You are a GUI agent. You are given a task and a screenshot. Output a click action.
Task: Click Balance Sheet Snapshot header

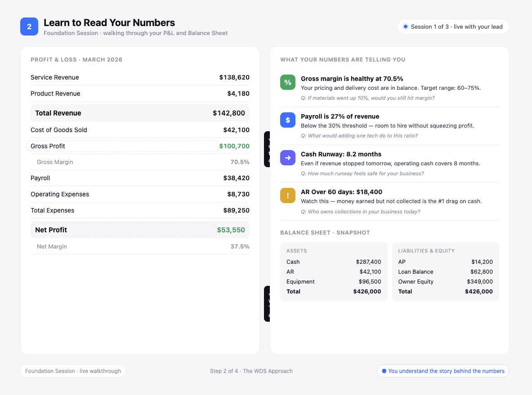click(x=325, y=233)
